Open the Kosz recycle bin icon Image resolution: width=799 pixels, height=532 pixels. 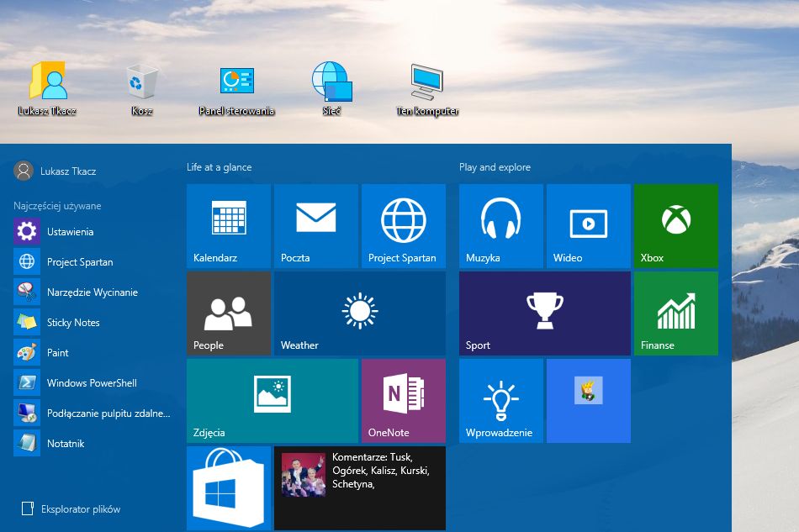pyautogui.click(x=141, y=88)
